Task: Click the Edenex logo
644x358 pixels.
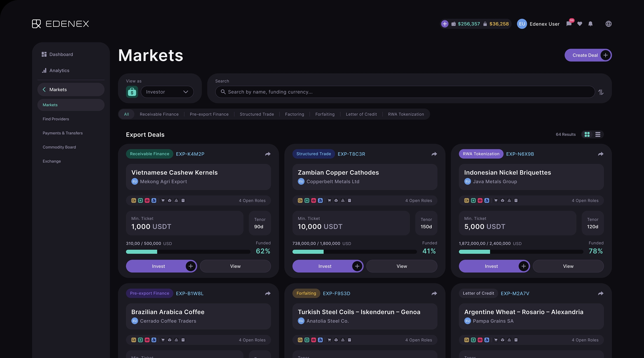Action: coord(60,24)
